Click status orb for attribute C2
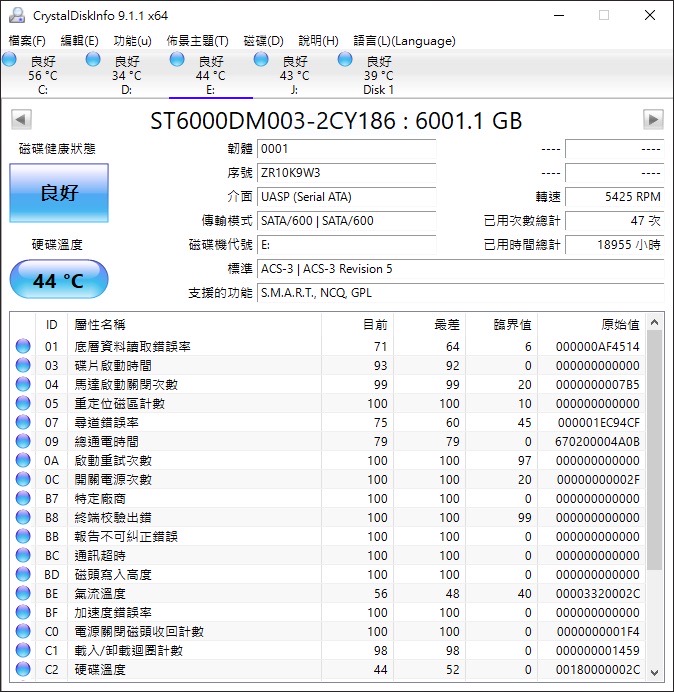Screen dimensions: 674x692 23,669
